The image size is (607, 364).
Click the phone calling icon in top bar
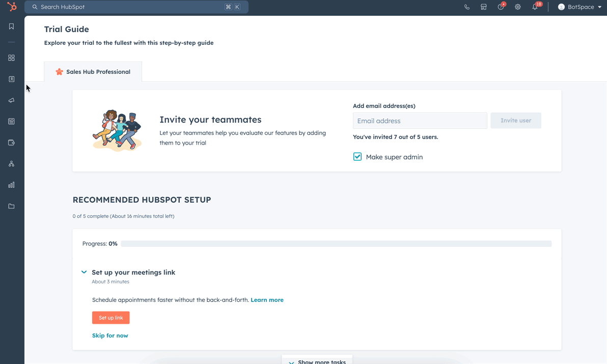click(x=467, y=7)
